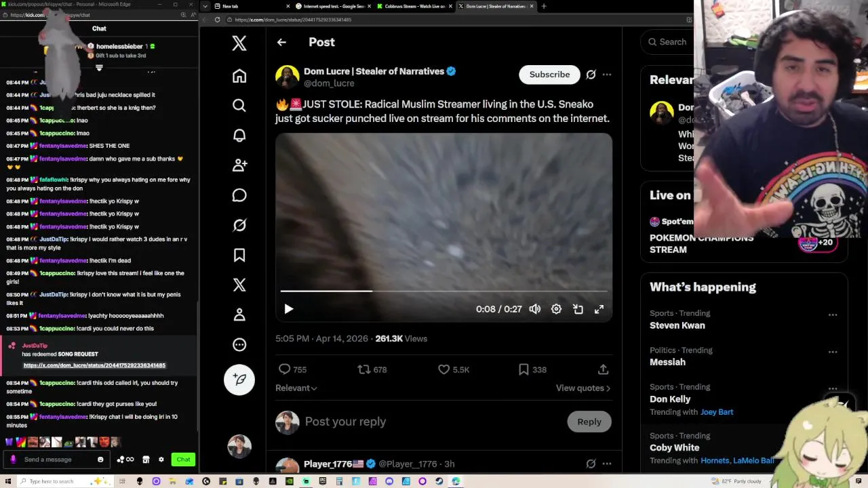The image size is (868, 488).
Task: Share the post via upload icon
Action: tap(603, 369)
